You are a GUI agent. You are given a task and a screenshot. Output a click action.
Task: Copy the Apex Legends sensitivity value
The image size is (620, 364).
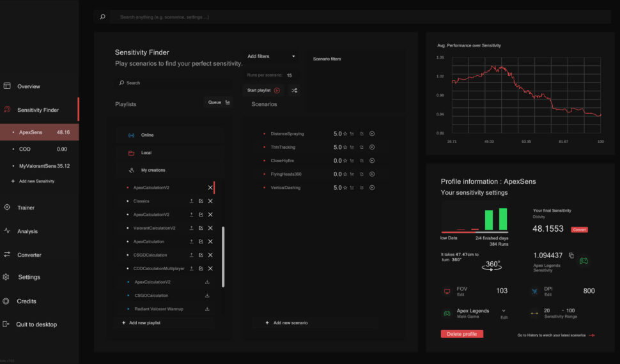[571, 255]
